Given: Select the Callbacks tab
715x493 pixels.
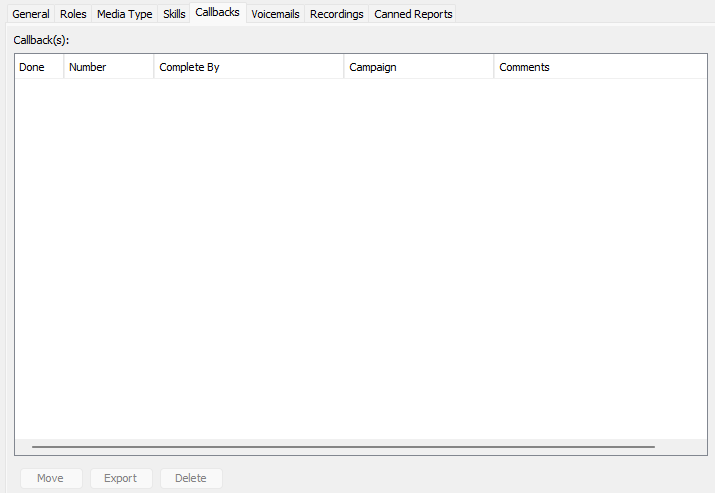Looking at the screenshot, I should pyautogui.click(x=218, y=13).
